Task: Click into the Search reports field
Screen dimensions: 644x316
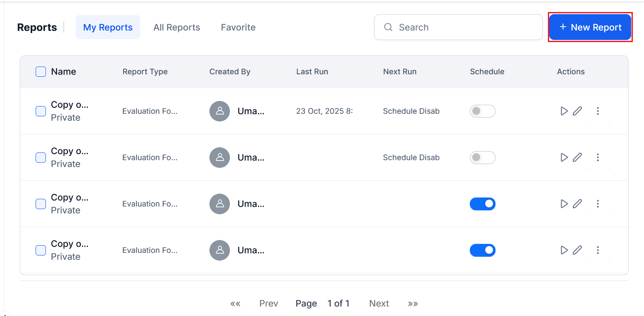Action: pyautogui.click(x=463, y=27)
